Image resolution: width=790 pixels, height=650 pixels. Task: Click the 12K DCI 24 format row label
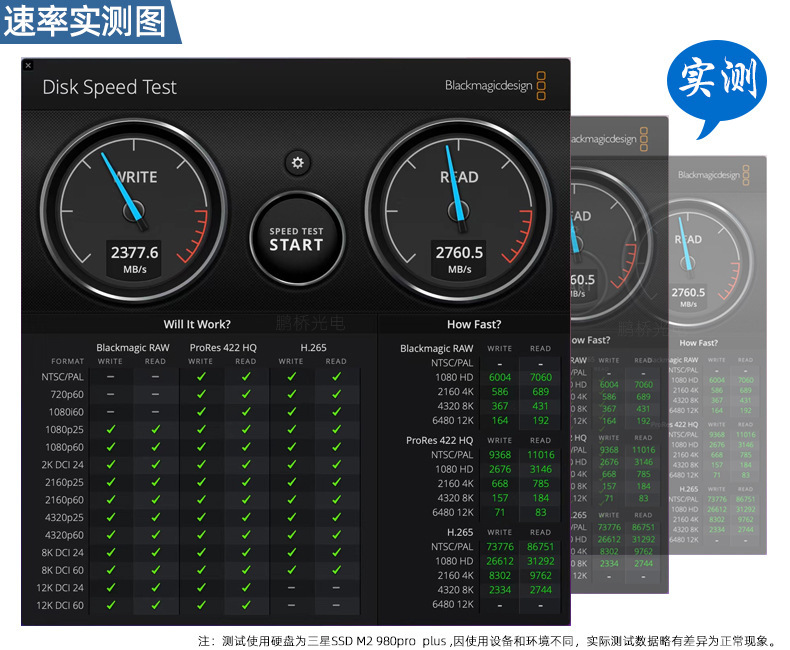(x=60, y=588)
